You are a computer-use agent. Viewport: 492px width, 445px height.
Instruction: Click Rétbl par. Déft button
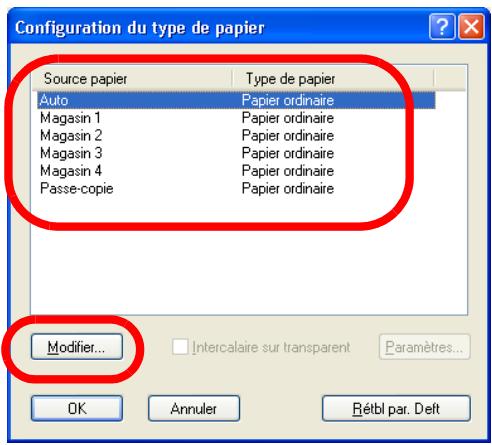click(396, 408)
